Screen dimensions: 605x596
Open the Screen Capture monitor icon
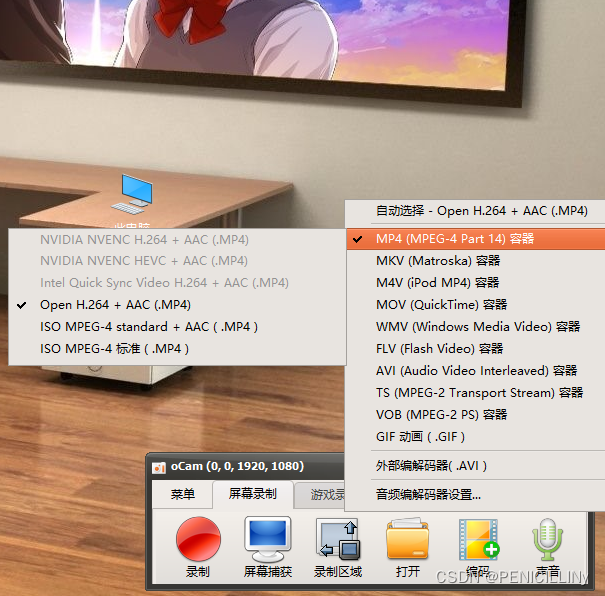(x=267, y=539)
